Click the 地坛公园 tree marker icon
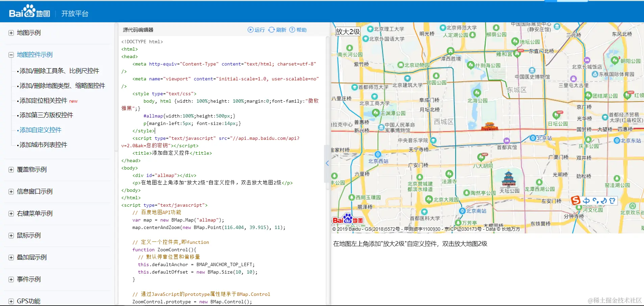Image resolution: width=644 pixels, height=306 pixels. 515,42
